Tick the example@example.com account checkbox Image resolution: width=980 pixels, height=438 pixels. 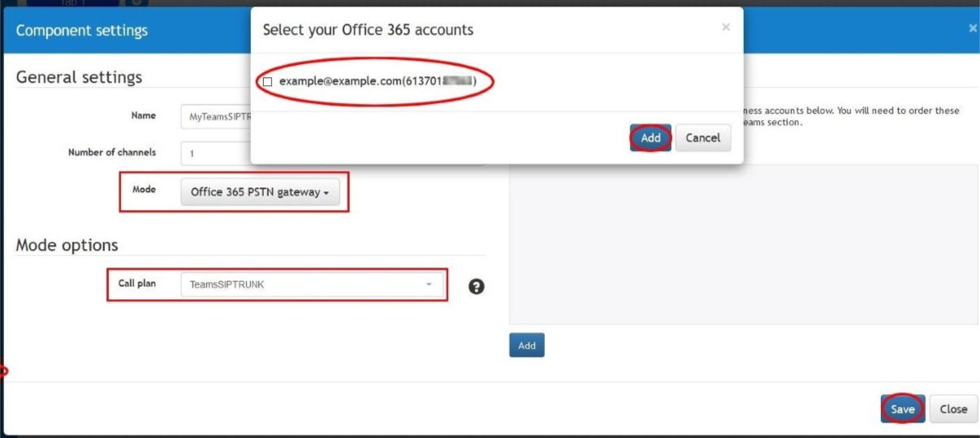[267, 82]
